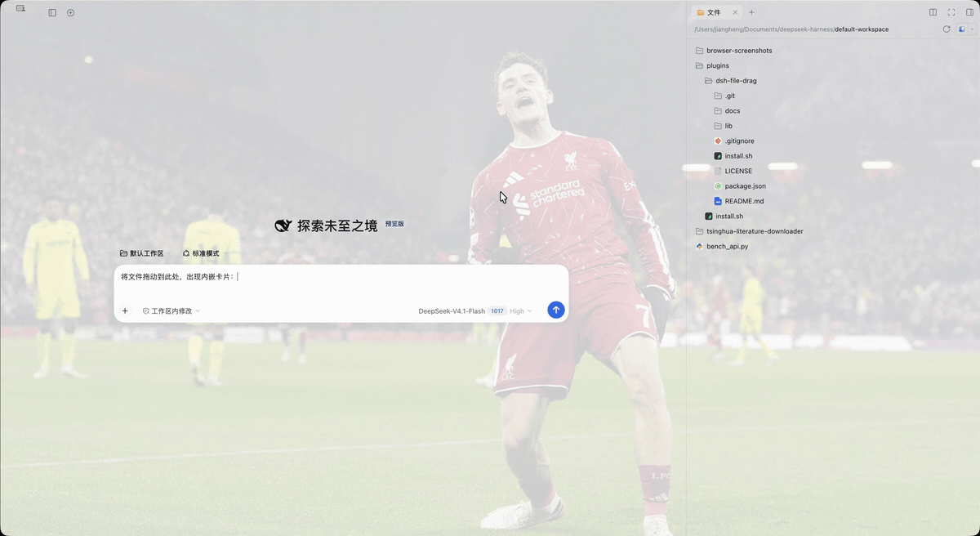Click the mode icon beside 标准模式

186,253
